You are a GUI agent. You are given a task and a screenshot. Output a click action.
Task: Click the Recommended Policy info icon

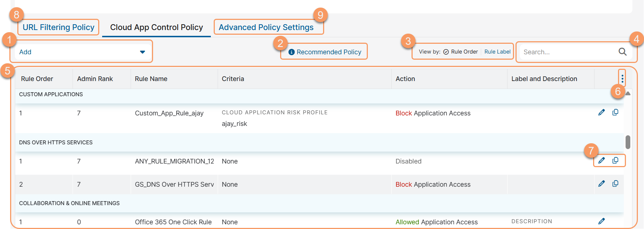point(292,52)
